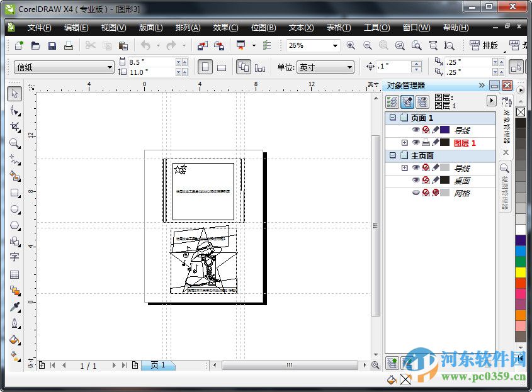Enable printing for the 导线 layer

426,130
